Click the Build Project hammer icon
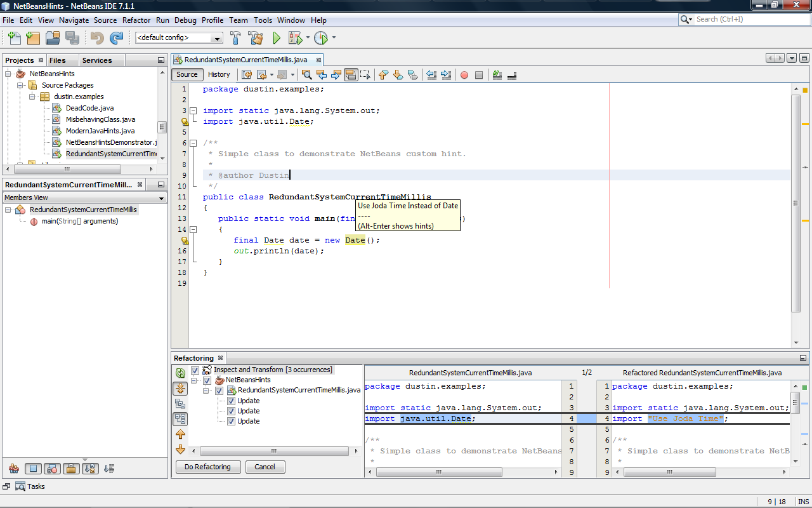The image size is (812, 508). click(x=236, y=38)
